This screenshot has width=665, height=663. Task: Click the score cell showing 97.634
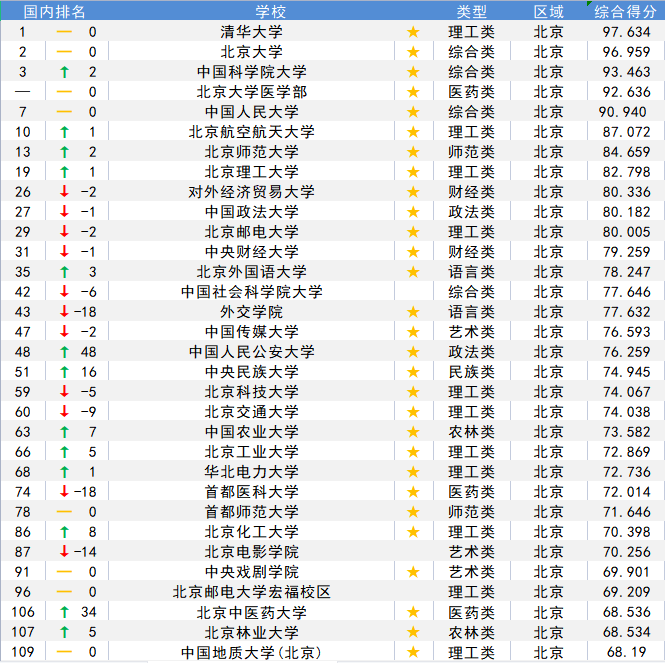pos(626,32)
